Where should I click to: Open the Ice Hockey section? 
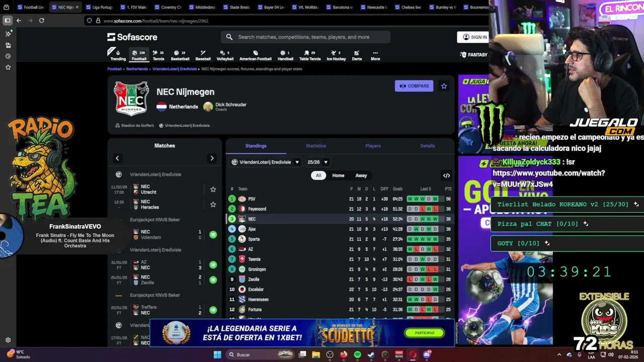coord(336,55)
